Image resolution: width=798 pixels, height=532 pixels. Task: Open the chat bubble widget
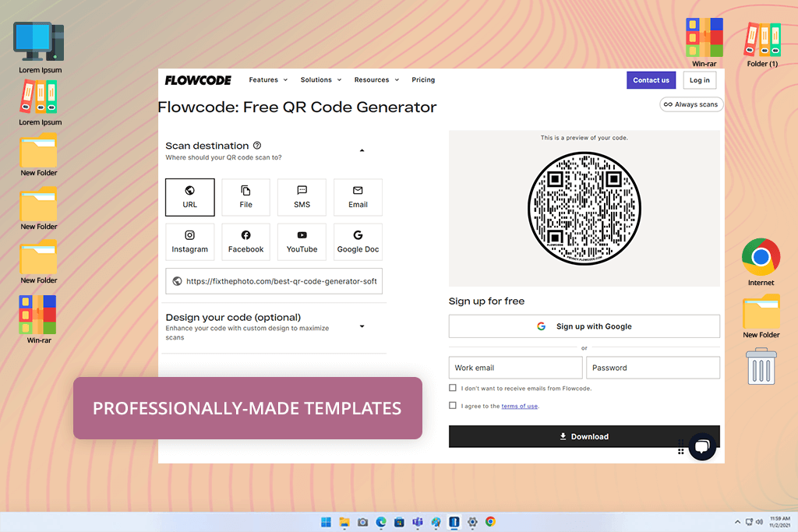tap(702, 446)
